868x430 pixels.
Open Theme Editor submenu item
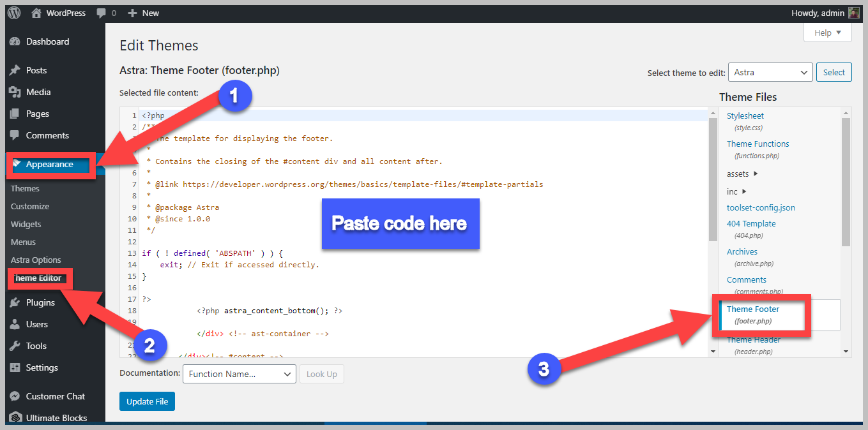click(x=38, y=278)
